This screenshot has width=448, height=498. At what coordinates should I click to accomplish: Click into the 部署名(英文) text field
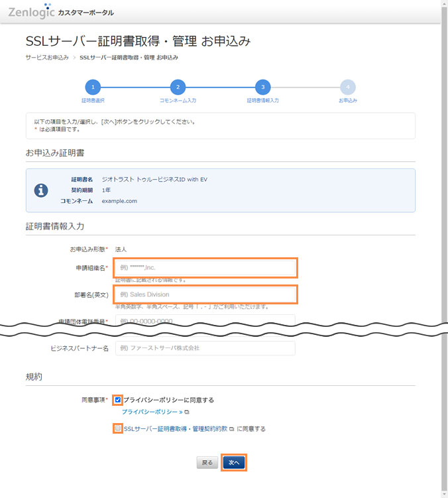click(x=205, y=294)
